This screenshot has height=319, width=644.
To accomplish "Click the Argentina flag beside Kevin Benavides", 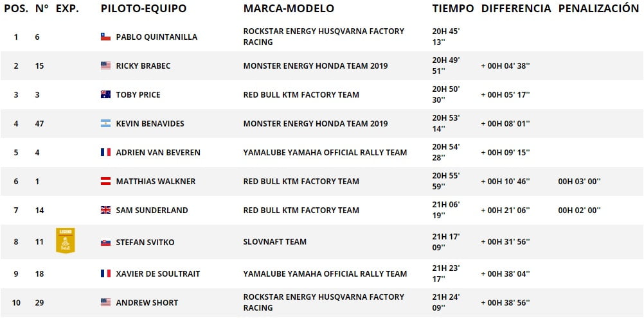I will (x=105, y=123).
